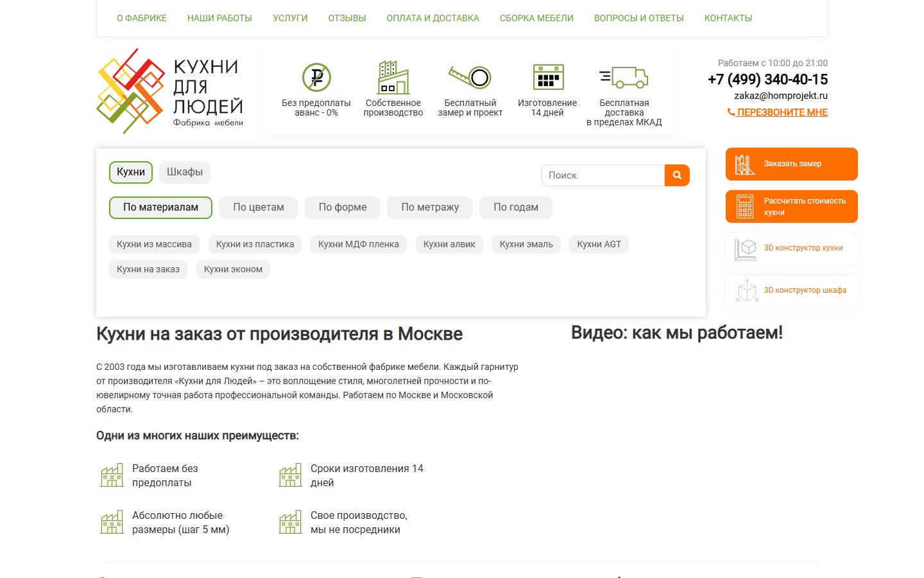Viewport: 924px width, 578px height.
Task: Click the tape measure icon
Action: [470, 77]
